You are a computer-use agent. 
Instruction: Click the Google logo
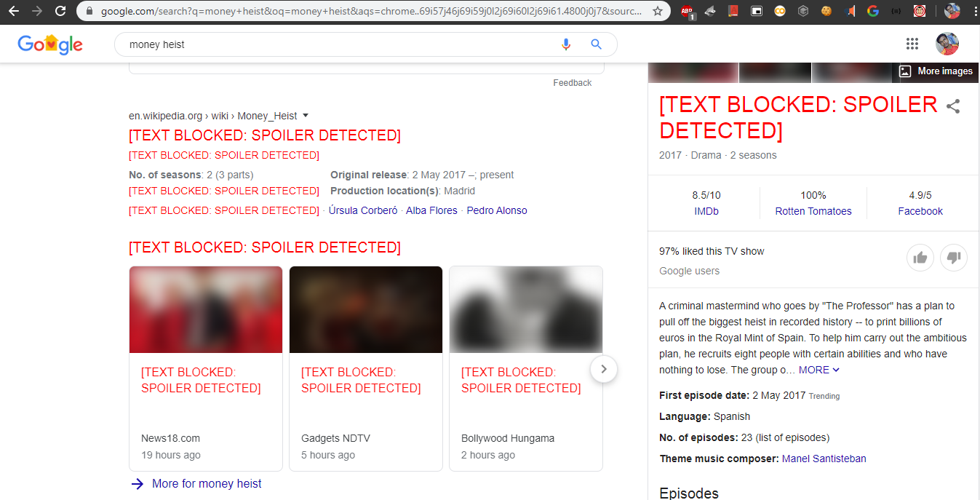point(50,44)
